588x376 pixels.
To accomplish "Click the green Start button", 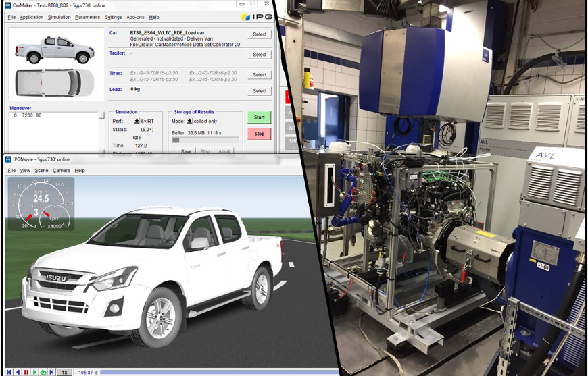I will (259, 117).
